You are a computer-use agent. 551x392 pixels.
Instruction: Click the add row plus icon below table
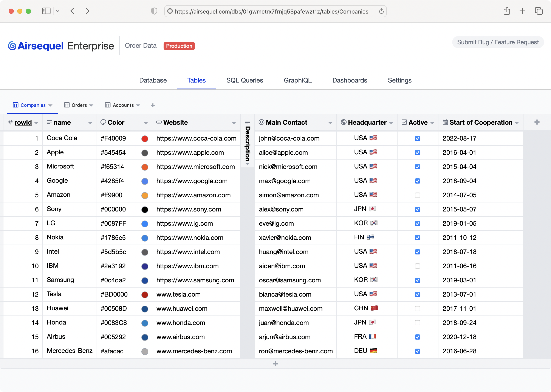[275, 363]
